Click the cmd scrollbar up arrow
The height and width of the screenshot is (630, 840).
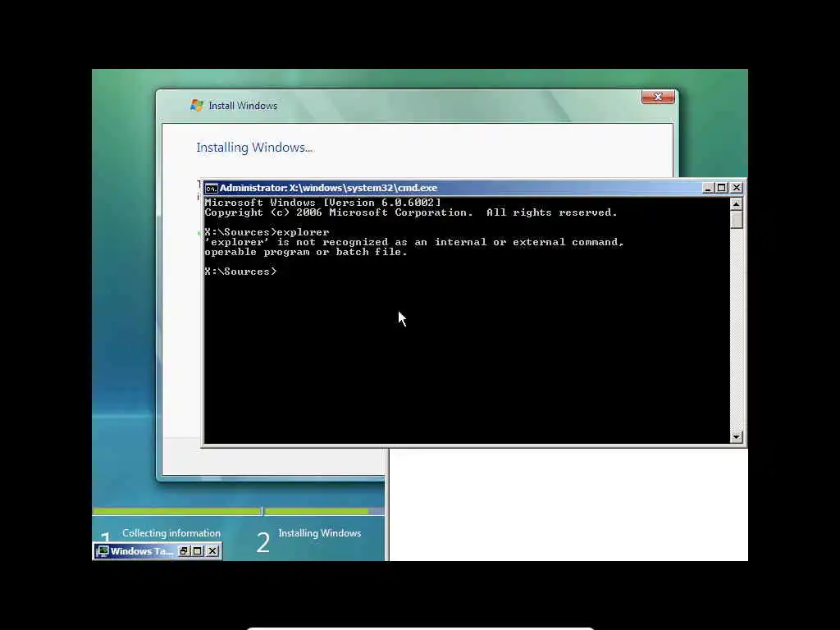pos(737,204)
